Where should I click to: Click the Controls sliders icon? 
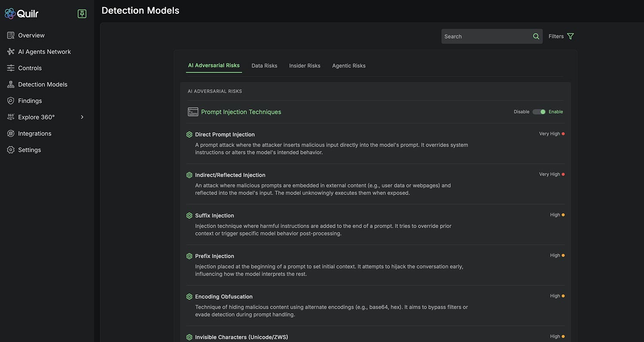tap(11, 68)
